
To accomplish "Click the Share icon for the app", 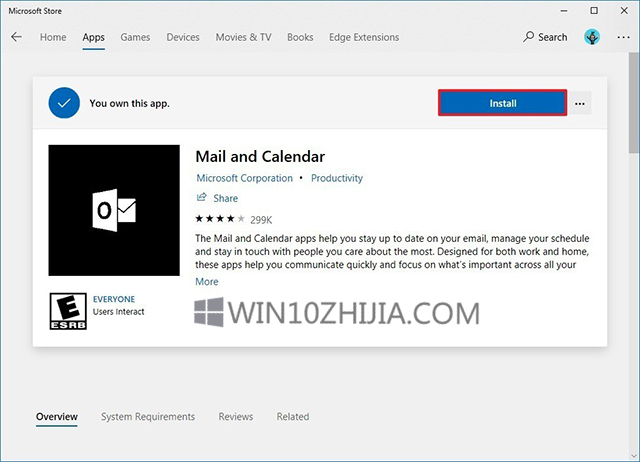I will click(x=203, y=198).
